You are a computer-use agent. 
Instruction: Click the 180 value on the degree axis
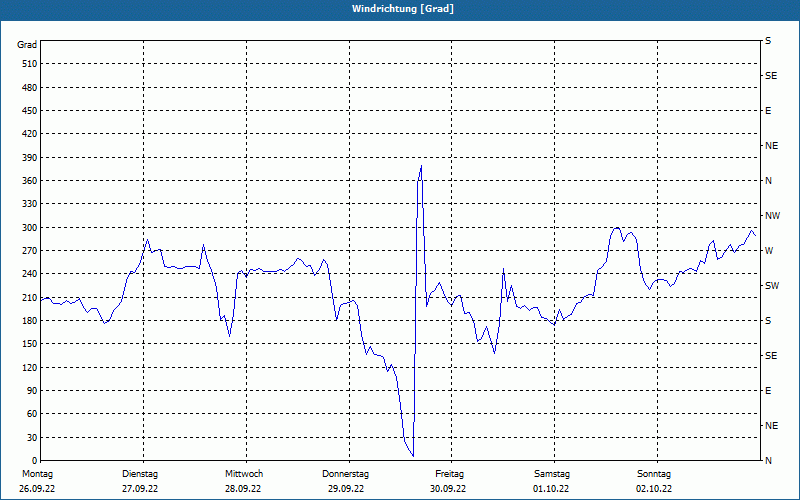point(30,321)
